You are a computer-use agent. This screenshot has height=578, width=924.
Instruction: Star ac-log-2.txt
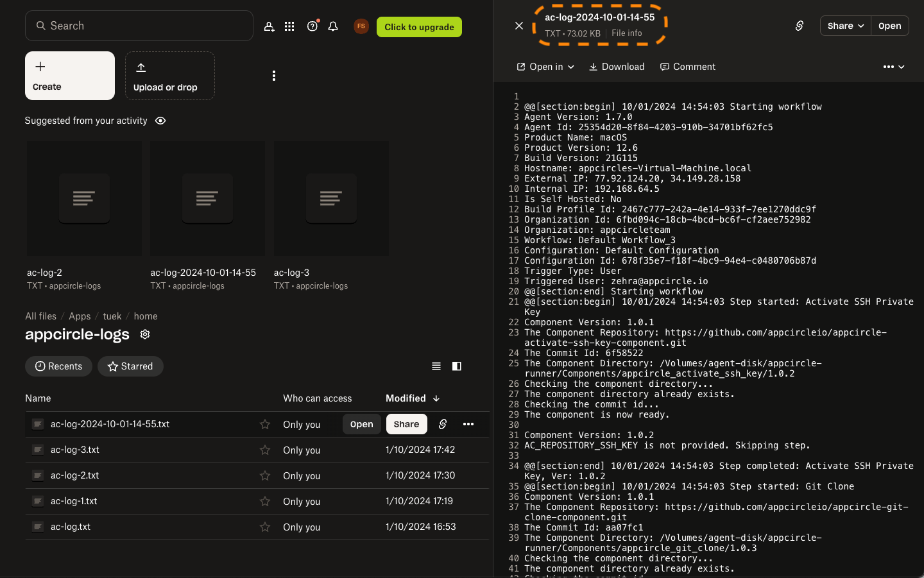point(265,475)
